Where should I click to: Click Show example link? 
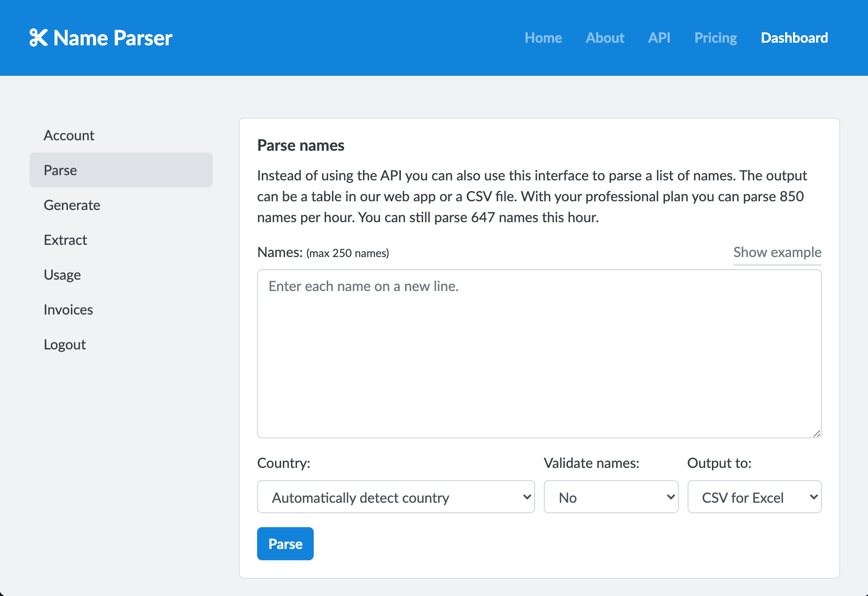(x=777, y=252)
